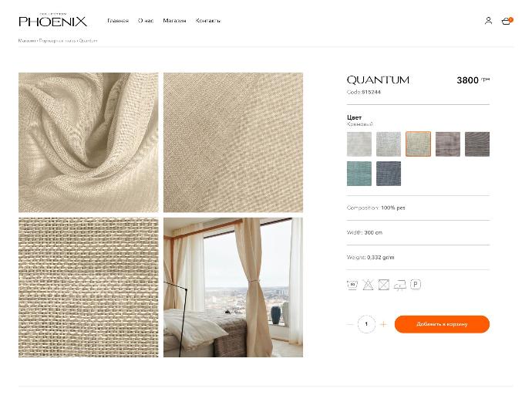
Task: Click the ironing care icon
Action: (399, 285)
